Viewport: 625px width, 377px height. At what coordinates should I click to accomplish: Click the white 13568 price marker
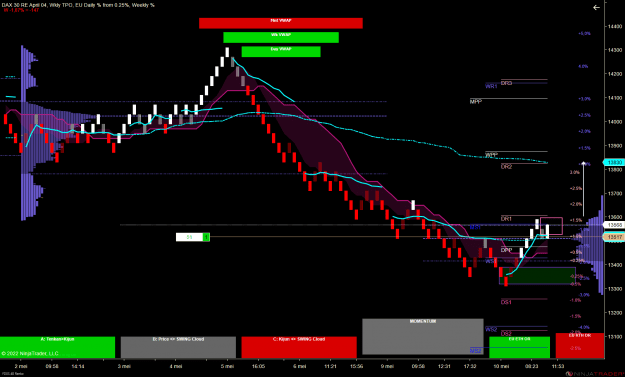615,225
